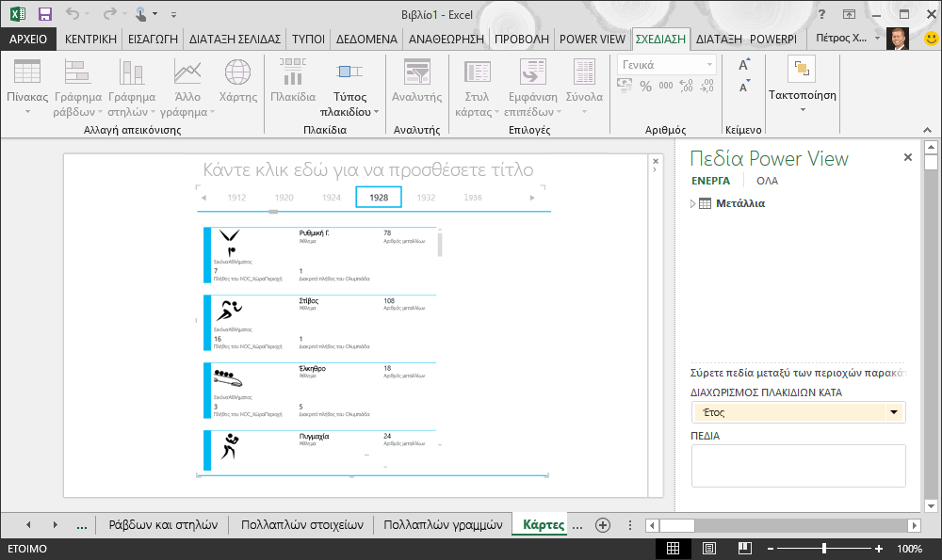Screen dimensions: 942x560
Task: Switch to the ΚΕΝΤΡΙΚΗ ribbon tab
Action: (90, 39)
